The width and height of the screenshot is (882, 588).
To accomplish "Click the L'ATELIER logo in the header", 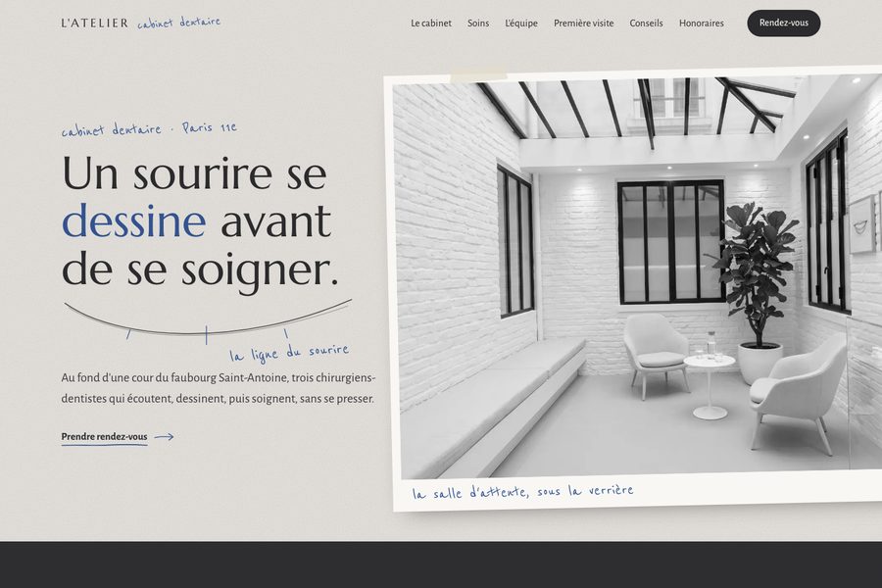I will click(x=94, y=24).
